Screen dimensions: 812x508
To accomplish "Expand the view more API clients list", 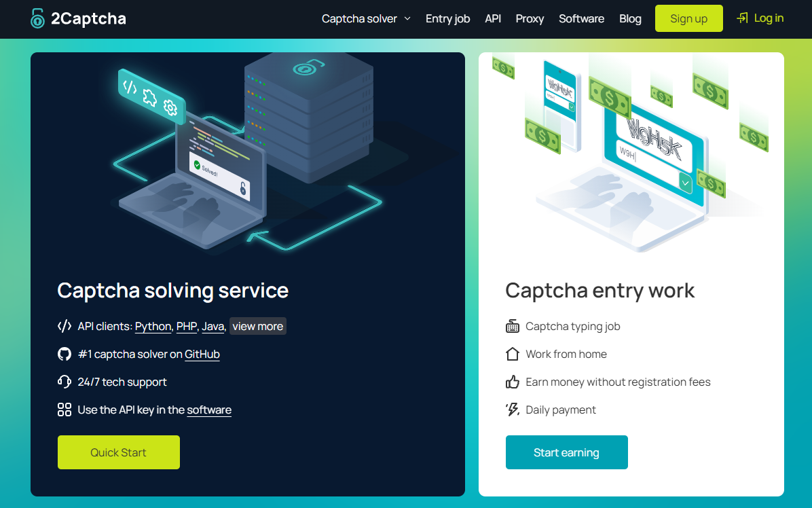I will (257, 327).
